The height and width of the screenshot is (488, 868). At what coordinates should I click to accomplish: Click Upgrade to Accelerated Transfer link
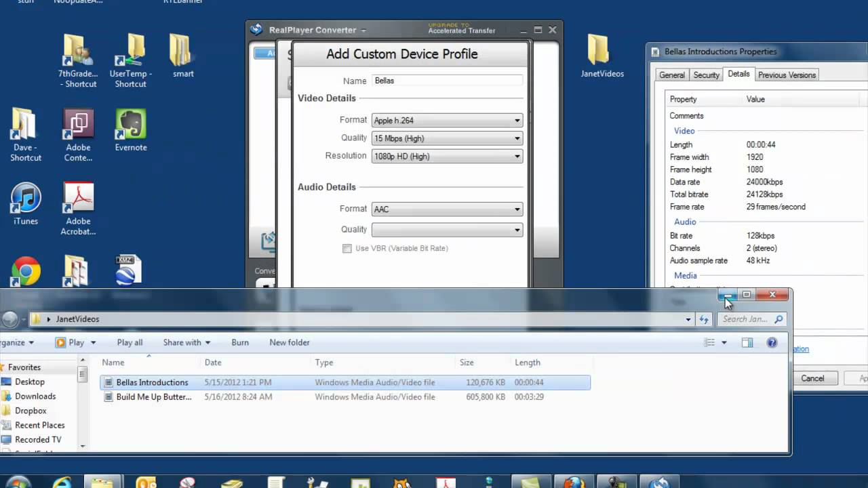[x=461, y=28]
